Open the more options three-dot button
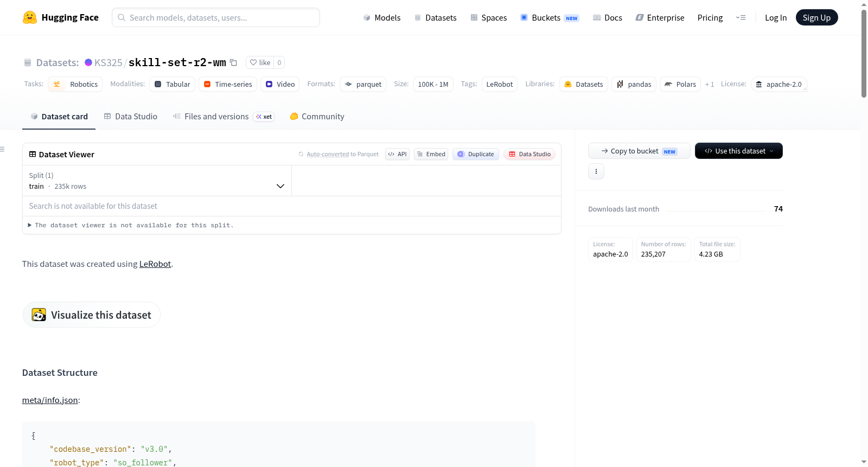 pyautogui.click(x=596, y=171)
